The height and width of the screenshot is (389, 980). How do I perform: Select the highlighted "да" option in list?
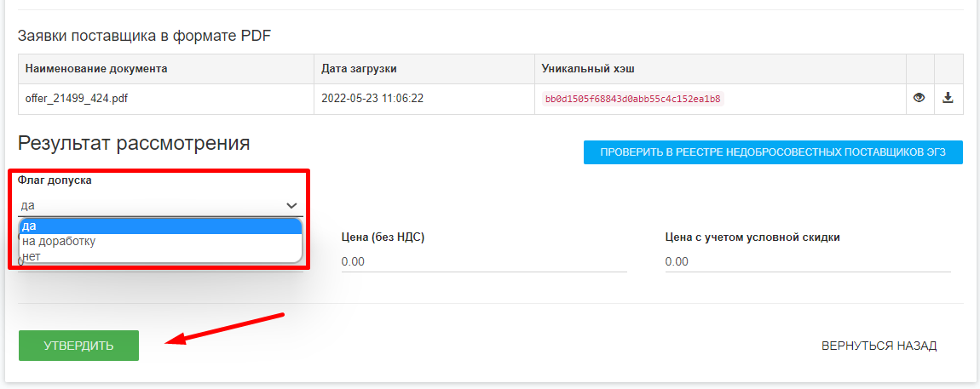[x=160, y=226]
